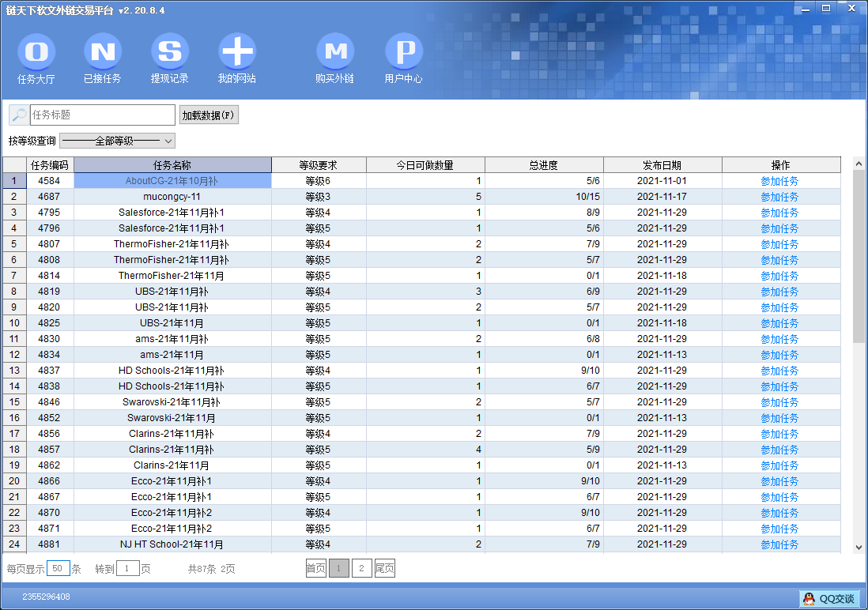Join task 4819 UBS-21年11月补
The height and width of the screenshot is (610, 868).
[x=779, y=292]
